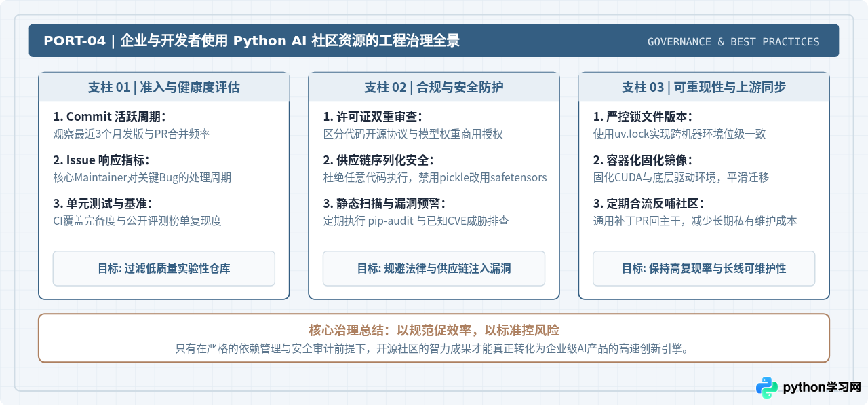Click 'GOVERNANCE & BEST PRACTICES' label
Image resolution: width=868 pixels, height=406 pixels.
pos(733,41)
